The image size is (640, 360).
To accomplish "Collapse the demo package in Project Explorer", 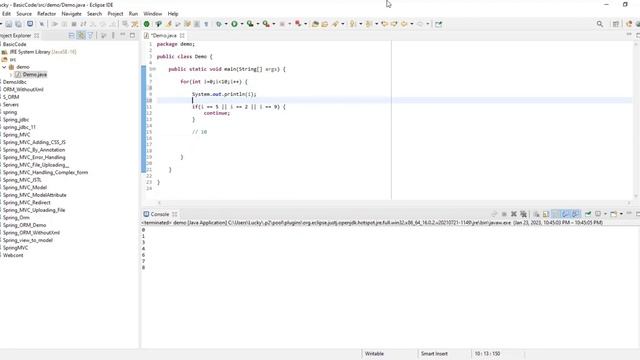I will [x=4, y=67].
